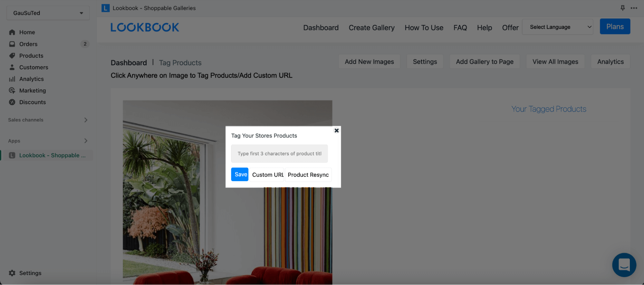
Task: Click the Your Tagged Products heading
Action: 549,109
